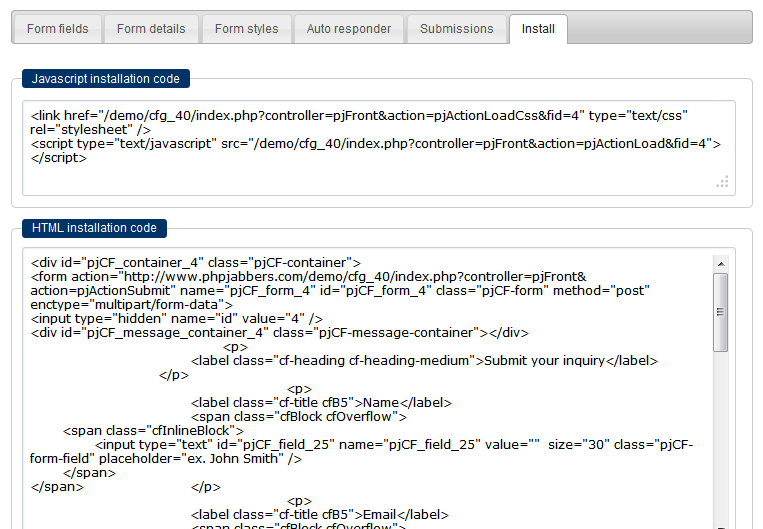This screenshot has width=763, height=529.
Task: Click the "Submit your inquiry" label line
Action: point(424,361)
